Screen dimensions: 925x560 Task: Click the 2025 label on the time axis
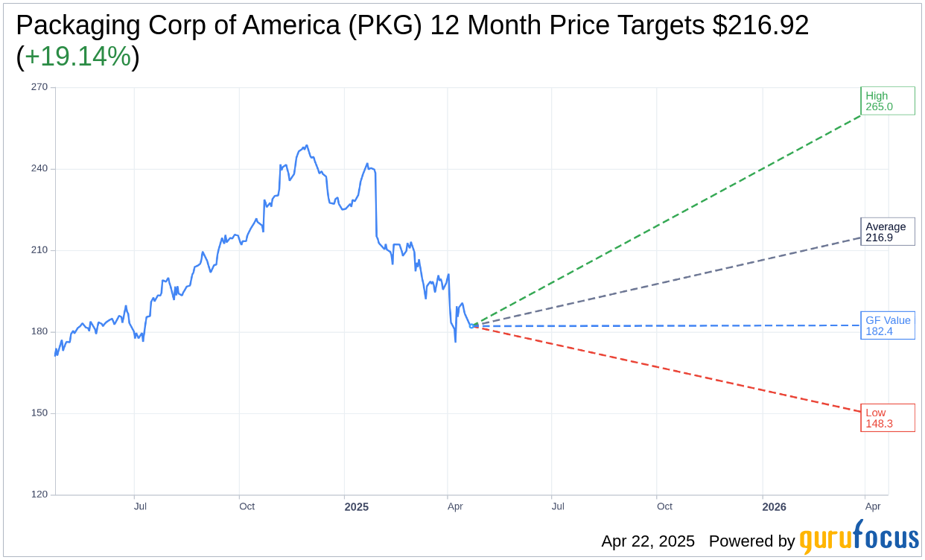356,507
